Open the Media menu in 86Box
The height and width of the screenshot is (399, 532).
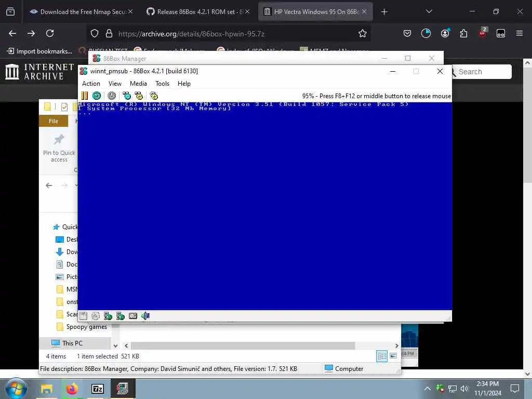point(138,84)
